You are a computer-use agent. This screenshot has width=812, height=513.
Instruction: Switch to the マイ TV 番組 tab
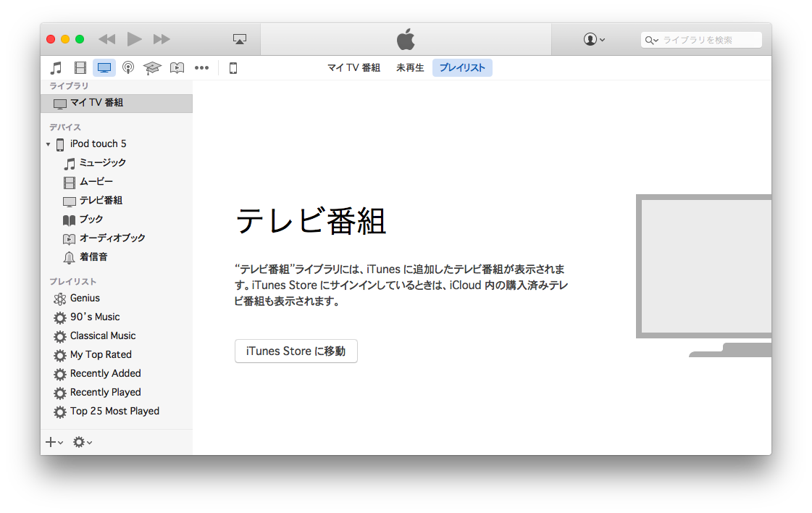pos(353,68)
